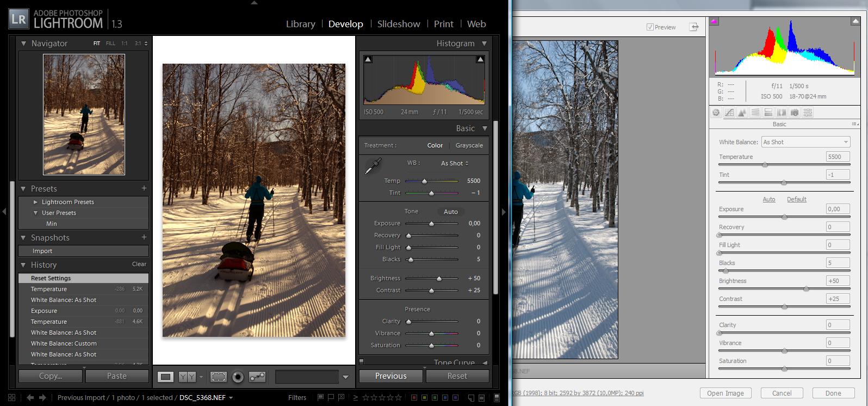Click the Copy... button in Lightroom

pyautogui.click(x=51, y=376)
